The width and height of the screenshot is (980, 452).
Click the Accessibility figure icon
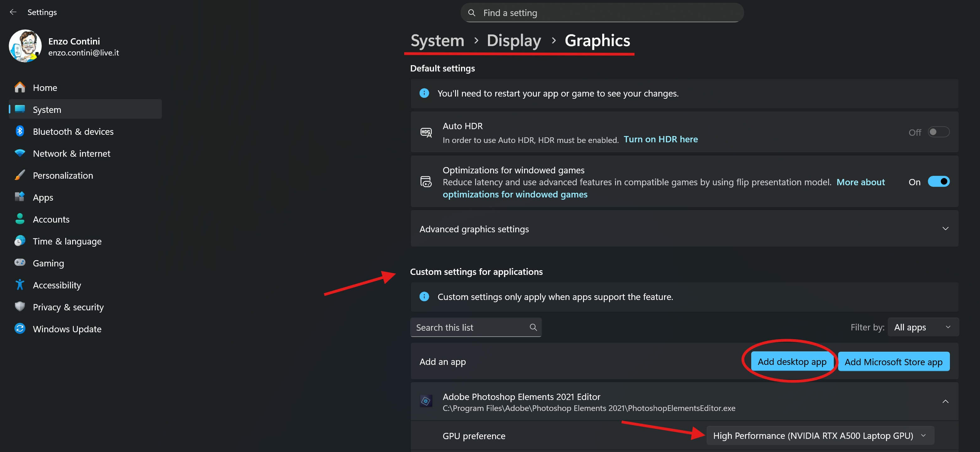coord(20,285)
